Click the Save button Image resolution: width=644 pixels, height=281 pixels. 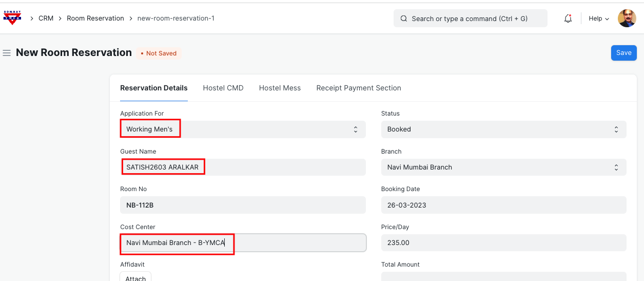[x=623, y=53]
